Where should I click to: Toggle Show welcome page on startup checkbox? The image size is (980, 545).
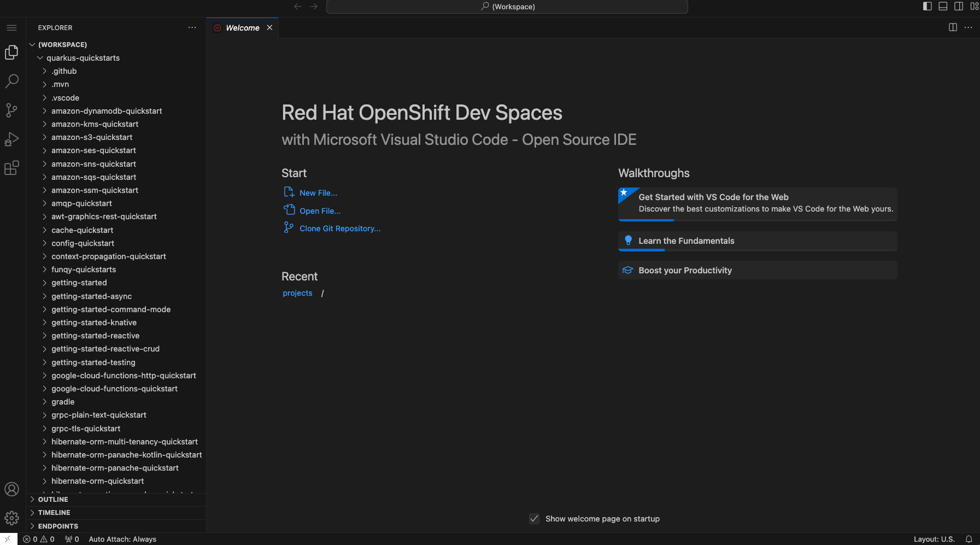pyautogui.click(x=535, y=519)
